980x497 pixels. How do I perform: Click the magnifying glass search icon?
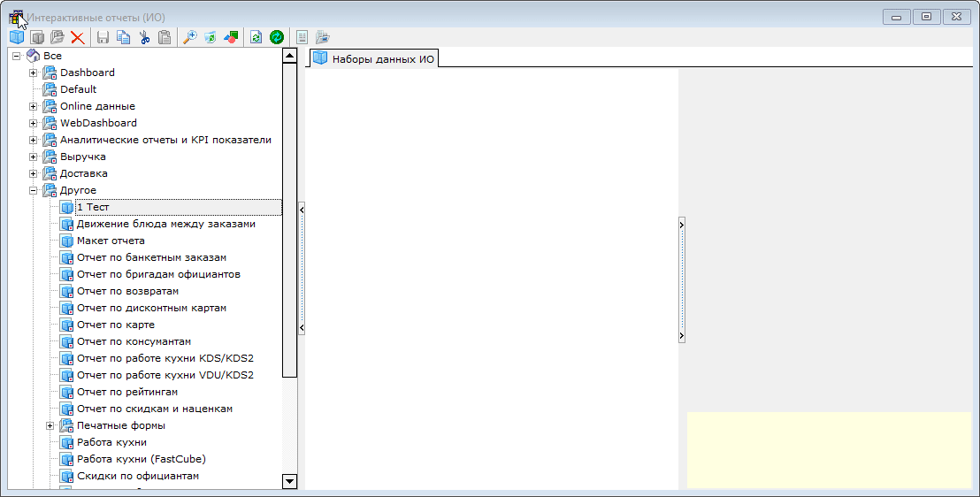[189, 37]
